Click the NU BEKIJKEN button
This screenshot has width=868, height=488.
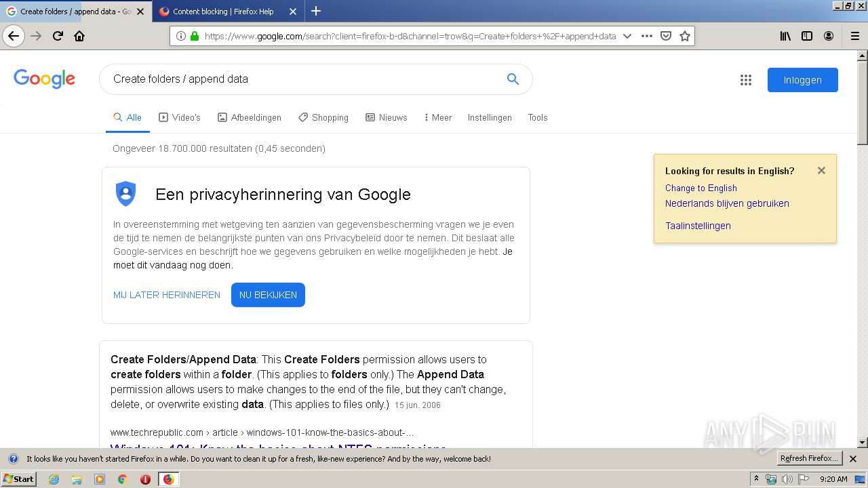(x=268, y=295)
